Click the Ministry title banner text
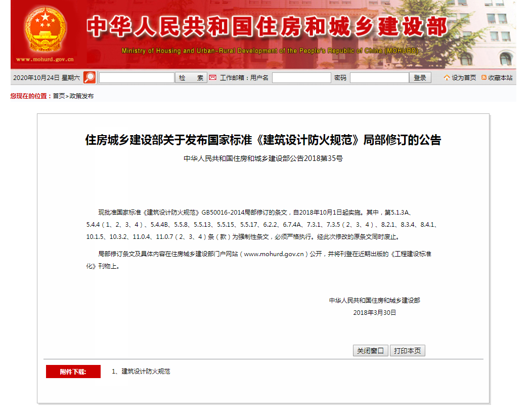Image resolution: width=532 pixels, height=411 pixels. 267,28
